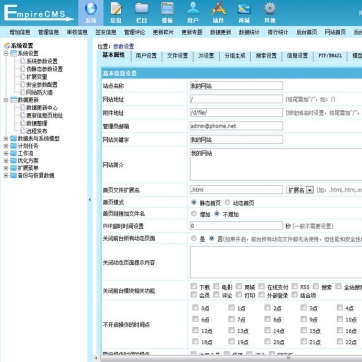This screenshot has width=362, height=362.
Task: Click the page icon beside 扩展变量
Action: pos(22,77)
